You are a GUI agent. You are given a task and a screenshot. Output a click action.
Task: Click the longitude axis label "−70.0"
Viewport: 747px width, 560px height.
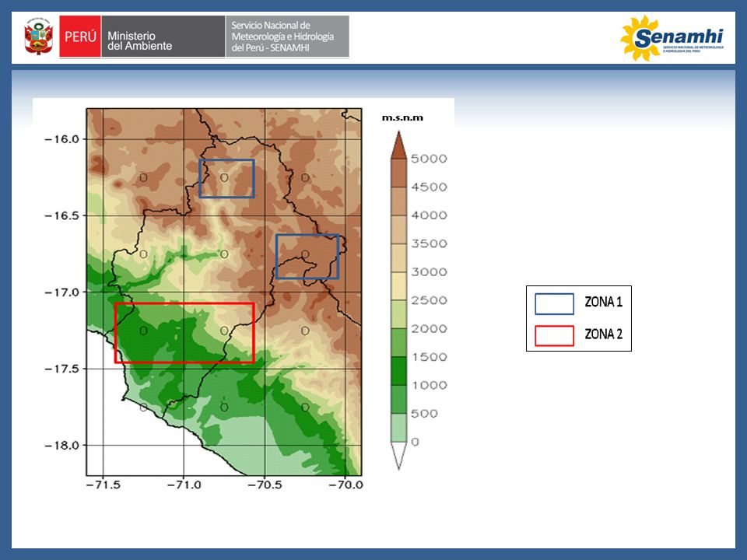345,485
